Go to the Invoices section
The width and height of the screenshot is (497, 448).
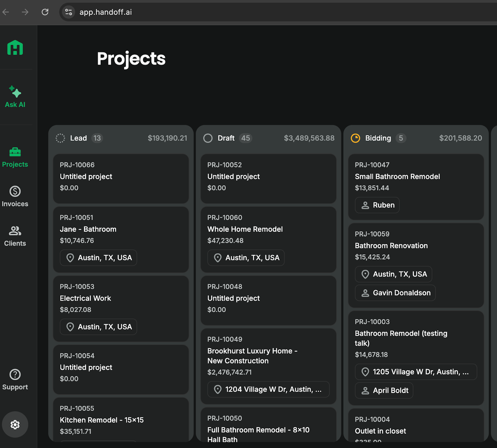[x=15, y=197]
